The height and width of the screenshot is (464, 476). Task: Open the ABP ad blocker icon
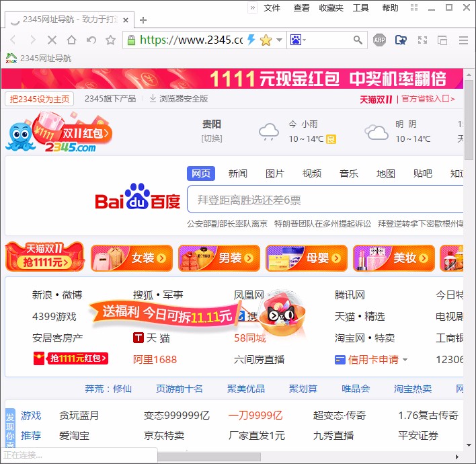(x=379, y=40)
